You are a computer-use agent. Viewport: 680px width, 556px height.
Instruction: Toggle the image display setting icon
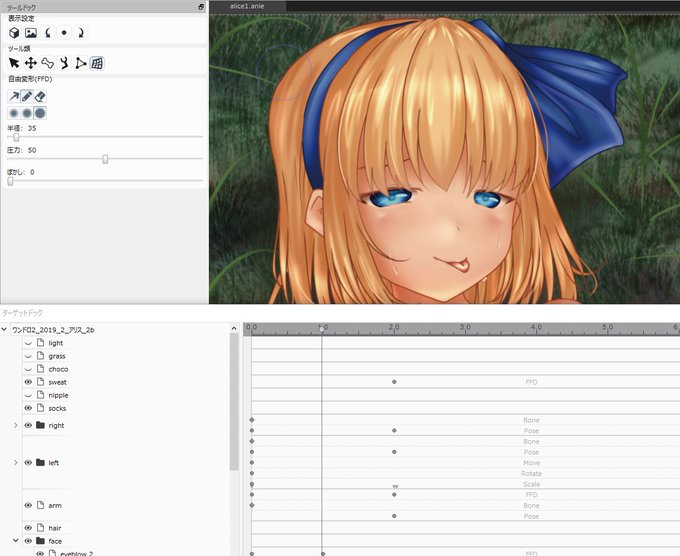(x=31, y=33)
